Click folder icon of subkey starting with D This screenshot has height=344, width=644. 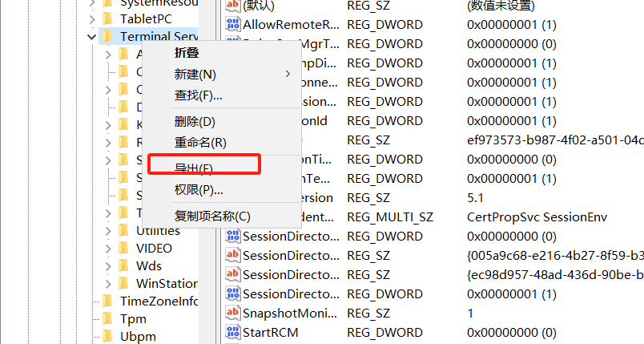pyautogui.click(x=123, y=107)
